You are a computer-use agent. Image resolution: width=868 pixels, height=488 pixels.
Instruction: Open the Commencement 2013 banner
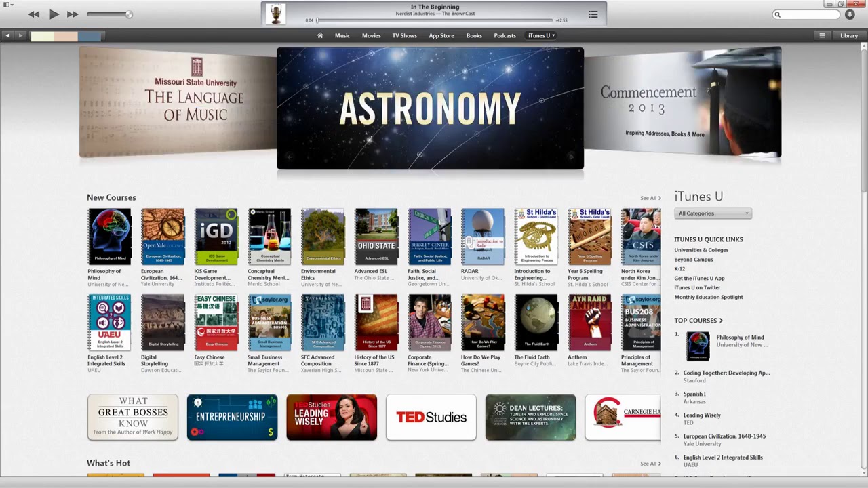[x=683, y=102]
